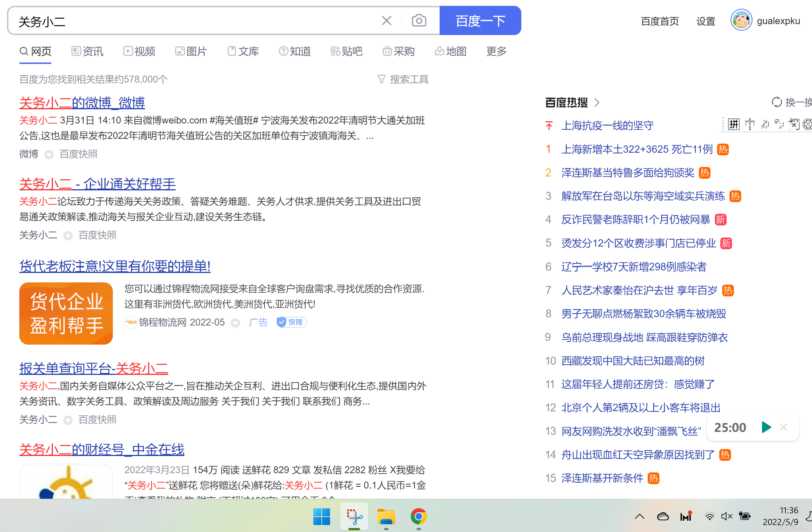Open Chrome from the taskbar
812x532 pixels.
coord(418,516)
